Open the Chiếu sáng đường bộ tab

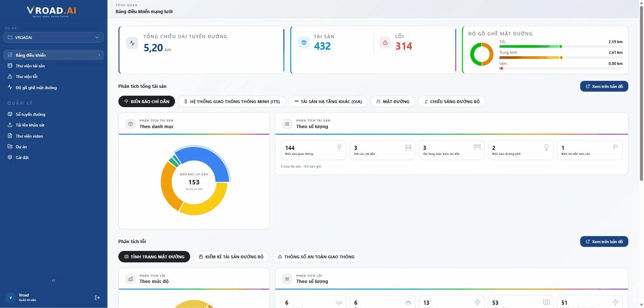451,101
